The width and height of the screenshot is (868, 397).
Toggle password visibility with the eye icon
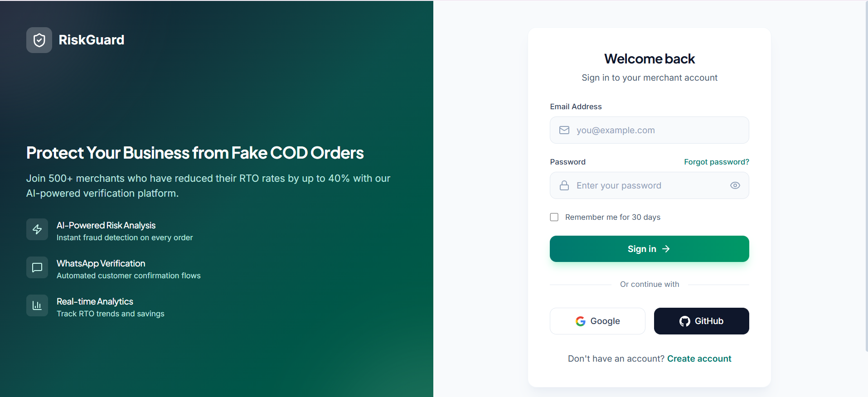(735, 185)
